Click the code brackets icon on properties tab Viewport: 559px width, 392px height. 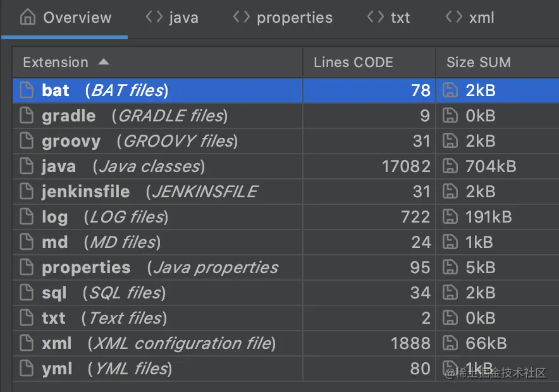point(242,16)
